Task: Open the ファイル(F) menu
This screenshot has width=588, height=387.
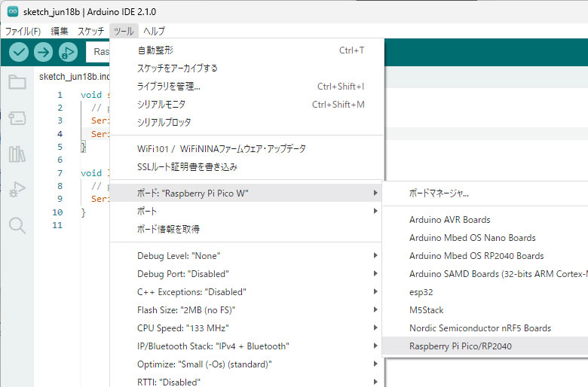Action: [x=23, y=31]
